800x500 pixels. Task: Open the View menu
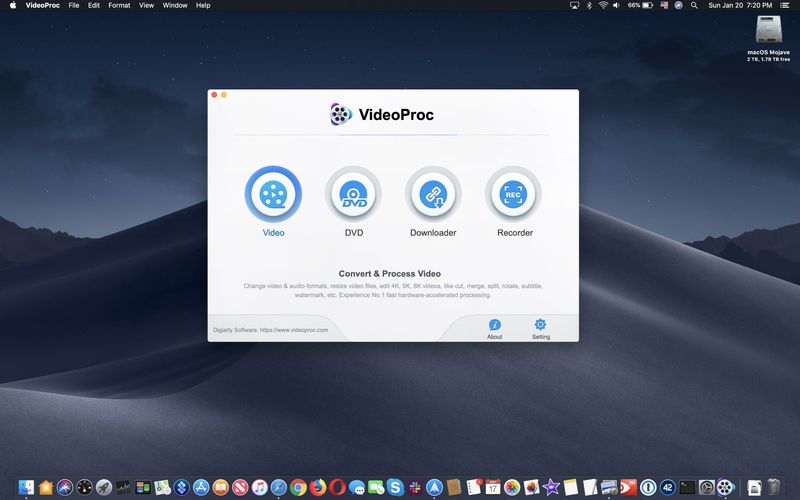(146, 5)
